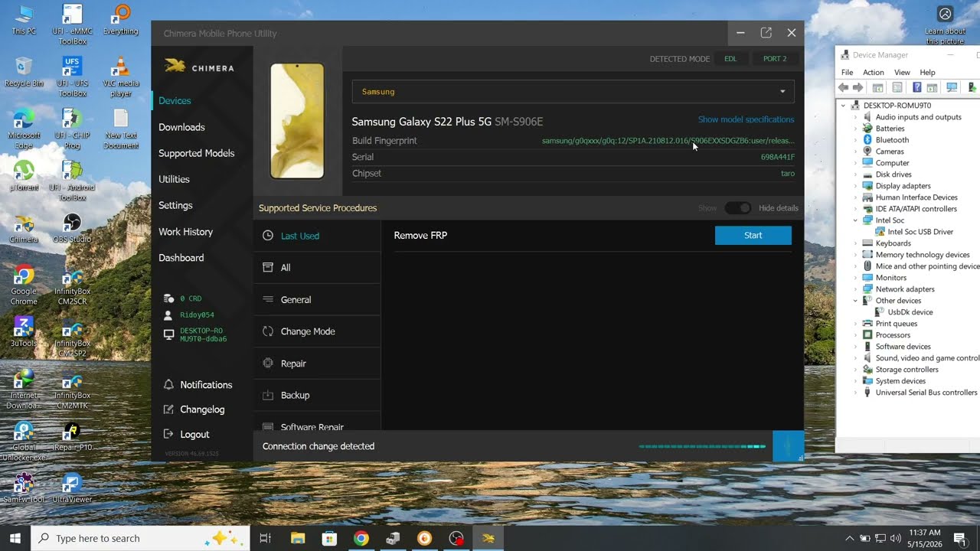The image size is (980, 551).
Task: Open Work History in Chimera sidebar
Action: tap(185, 232)
